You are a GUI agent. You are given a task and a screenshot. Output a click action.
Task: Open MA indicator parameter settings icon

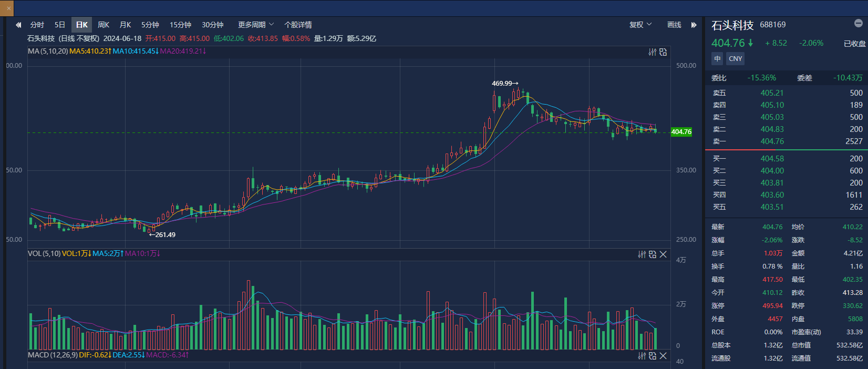(x=652, y=52)
